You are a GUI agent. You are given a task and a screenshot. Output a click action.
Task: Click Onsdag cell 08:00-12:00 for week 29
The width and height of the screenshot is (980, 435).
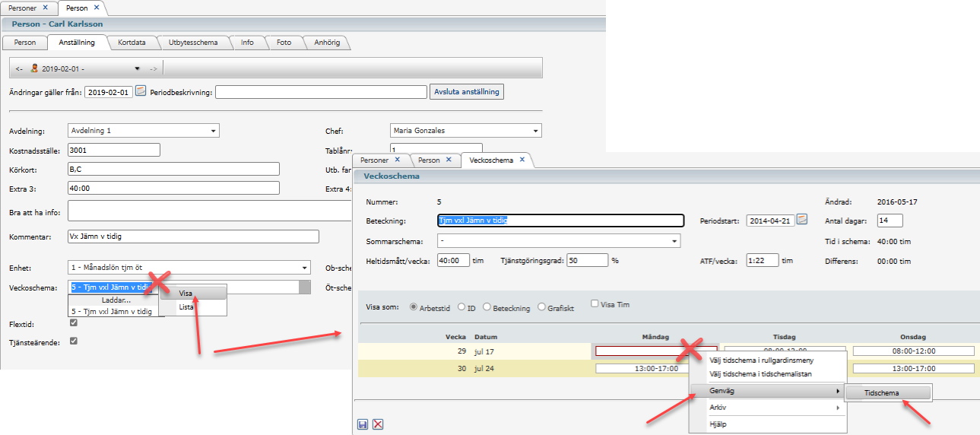click(913, 351)
